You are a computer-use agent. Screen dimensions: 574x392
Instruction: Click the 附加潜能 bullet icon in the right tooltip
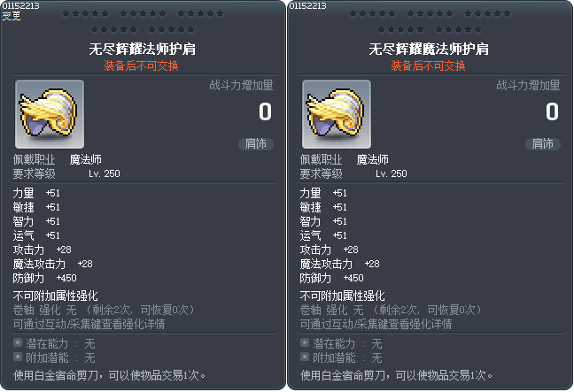coord(305,357)
